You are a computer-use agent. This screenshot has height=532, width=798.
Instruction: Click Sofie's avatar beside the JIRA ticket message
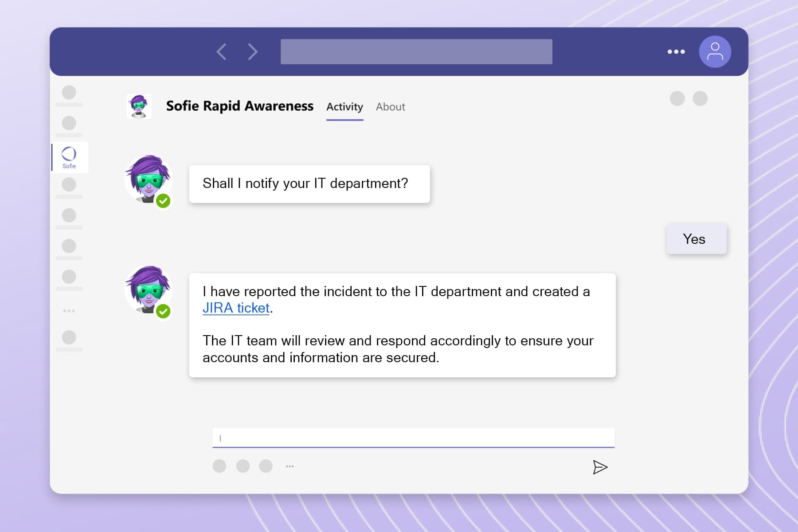[x=149, y=291]
